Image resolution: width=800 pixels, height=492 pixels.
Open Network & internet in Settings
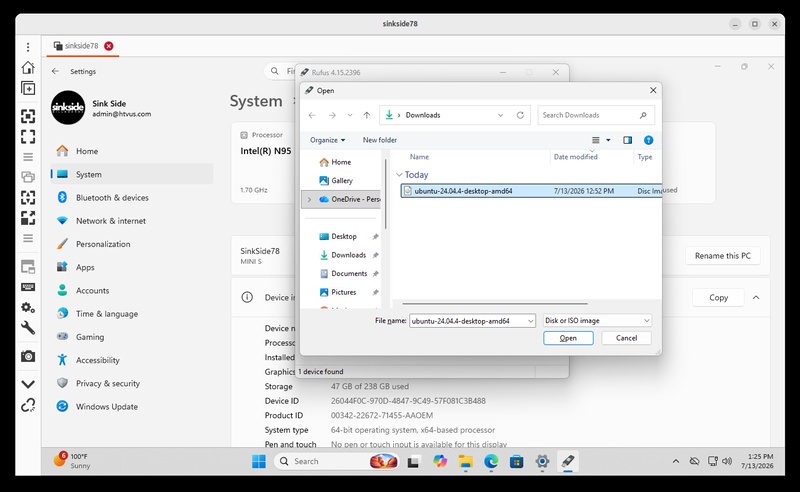[x=132, y=220]
